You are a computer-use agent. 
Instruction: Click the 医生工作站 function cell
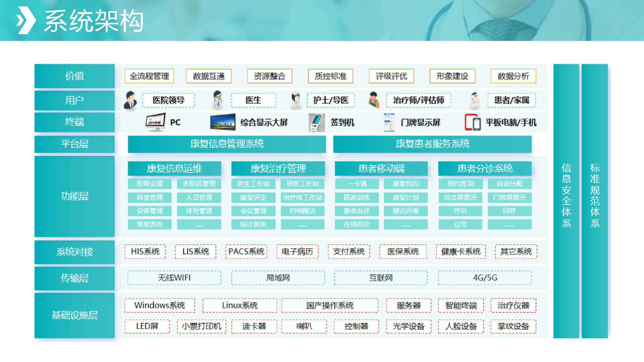[253, 184]
